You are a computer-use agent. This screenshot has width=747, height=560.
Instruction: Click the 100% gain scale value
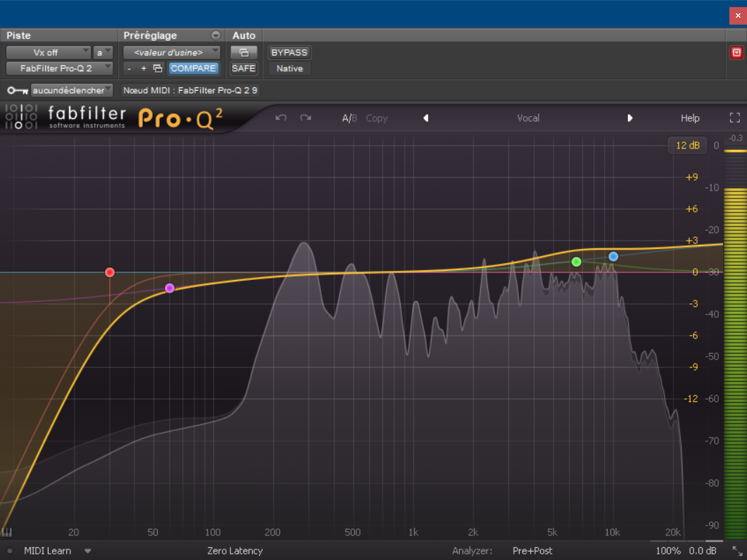(668, 551)
